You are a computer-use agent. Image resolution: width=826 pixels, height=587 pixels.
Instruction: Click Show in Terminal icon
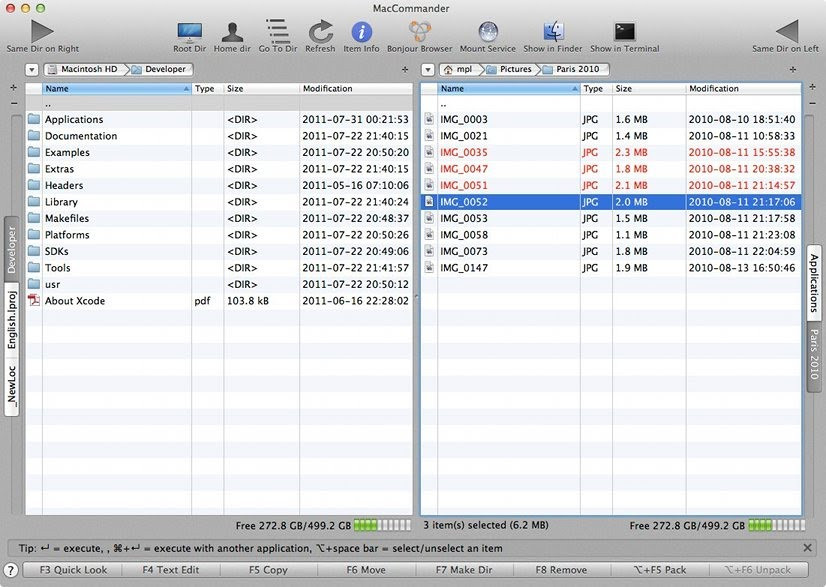click(624, 32)
